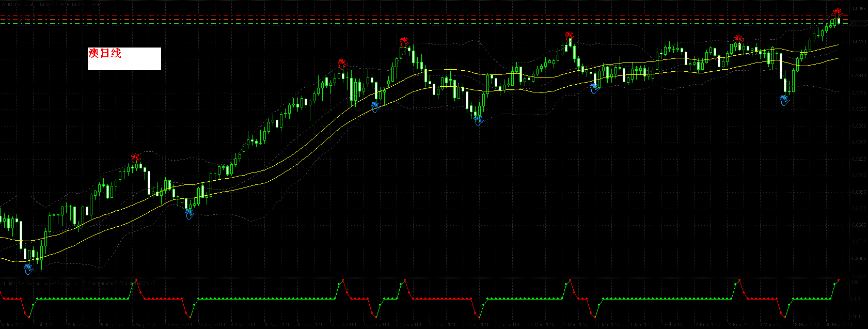
Task: Select the last blue buy-hand on the right
Action: tap(785, 100)
